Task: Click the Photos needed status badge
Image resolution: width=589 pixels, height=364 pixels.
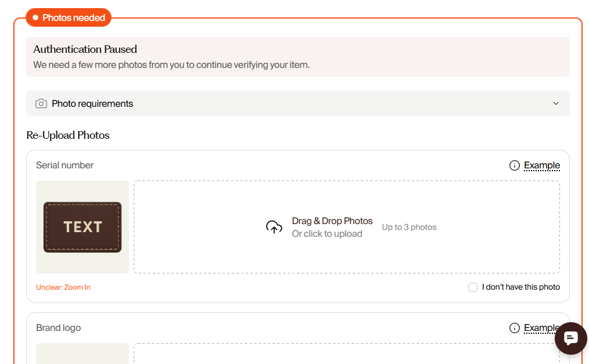Action: click(69, 17)
